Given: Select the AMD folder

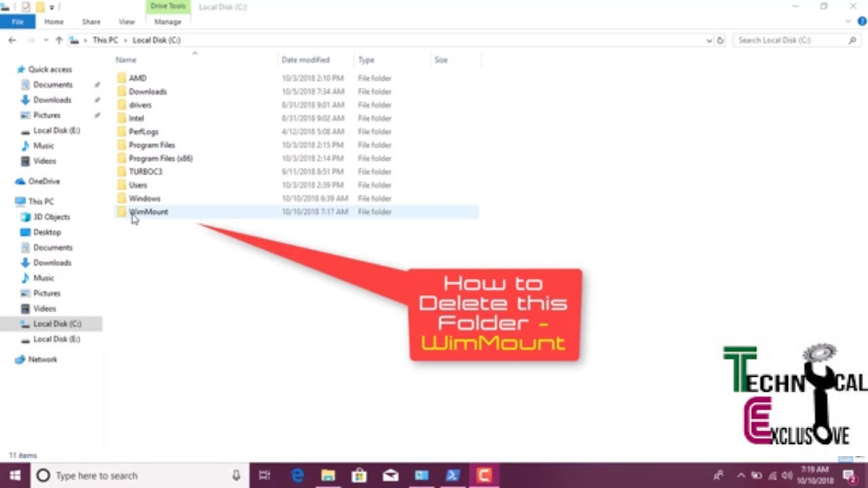Looking at the screenshot, I should [x=138, y=78].
